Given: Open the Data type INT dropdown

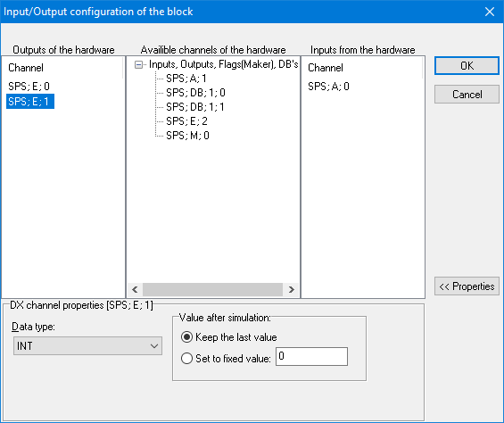Looking at the screenshot, I should point(87,345).
